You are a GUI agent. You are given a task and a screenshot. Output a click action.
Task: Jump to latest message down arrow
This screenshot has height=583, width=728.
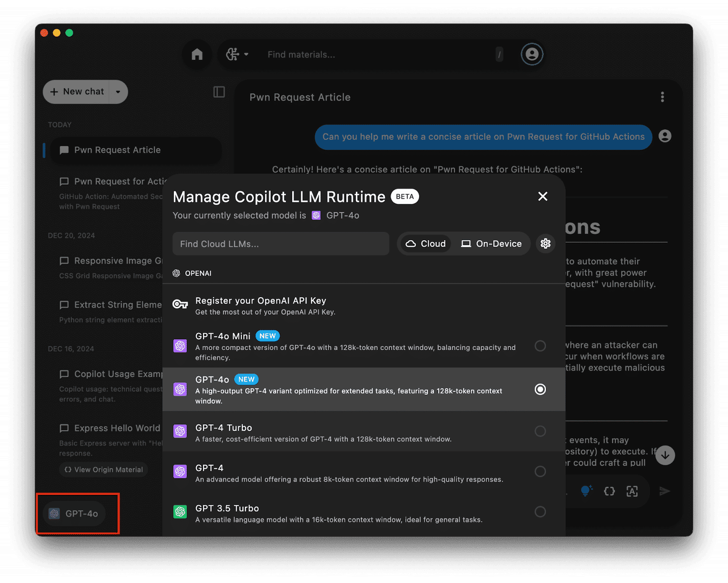click(x=665, y=455)
